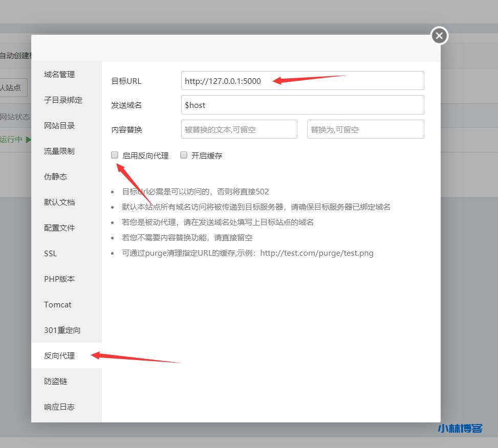Screen dimensions: 498x448
Task: Enable the 启用反向代理 checkbox
Action: tap(115, 155)
